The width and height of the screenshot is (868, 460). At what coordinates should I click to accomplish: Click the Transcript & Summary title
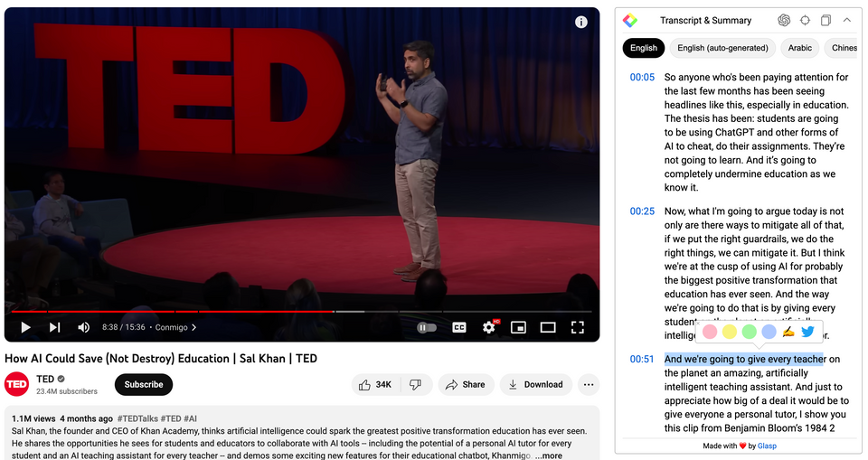[706, 21]
